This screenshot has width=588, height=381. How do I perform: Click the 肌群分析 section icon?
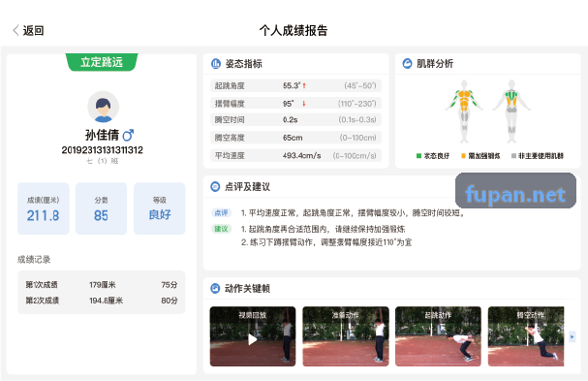pyautogui.click(x=407, y=63)
